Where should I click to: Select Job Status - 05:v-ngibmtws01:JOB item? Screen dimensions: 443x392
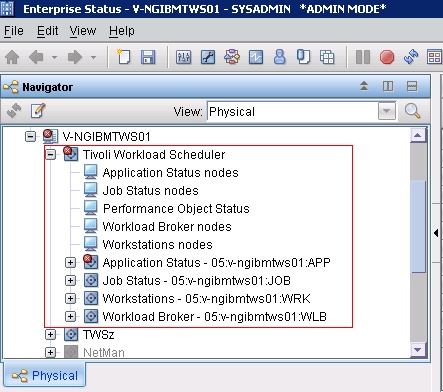click(x=196, y=281)
